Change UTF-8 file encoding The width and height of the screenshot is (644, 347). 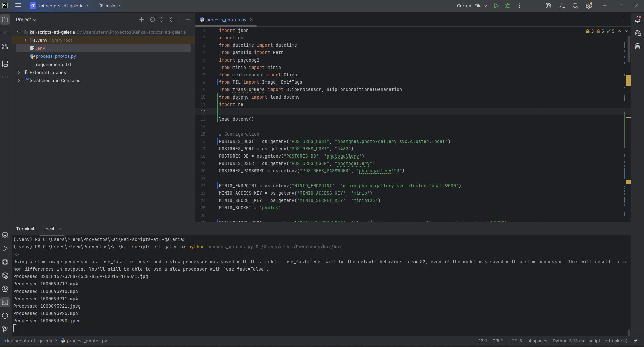coord(515,341)
